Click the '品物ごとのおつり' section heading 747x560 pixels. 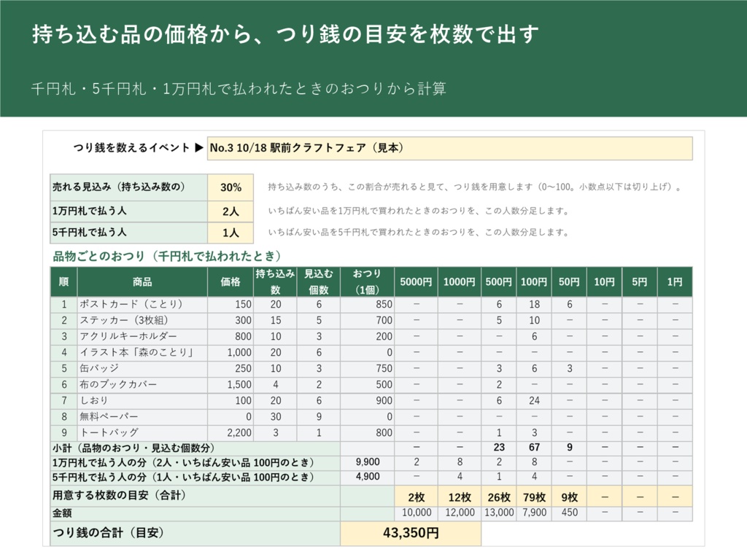point(167,256)
